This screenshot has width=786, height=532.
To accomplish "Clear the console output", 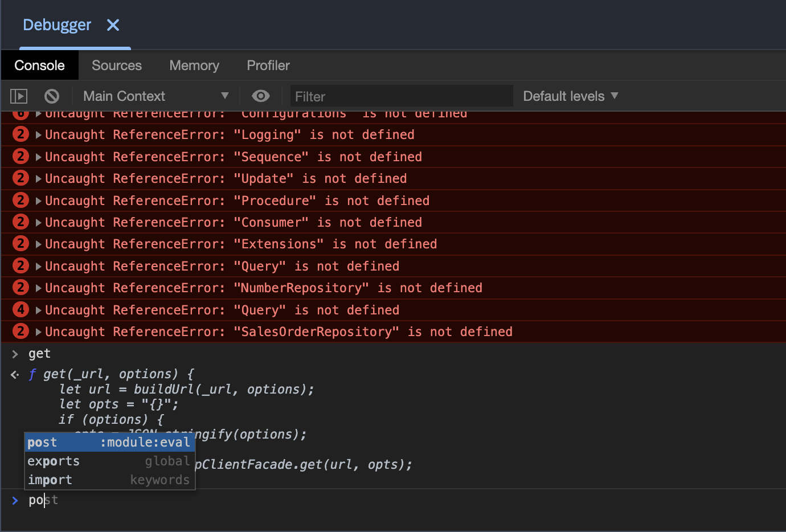I will click(x=52, y=96).
